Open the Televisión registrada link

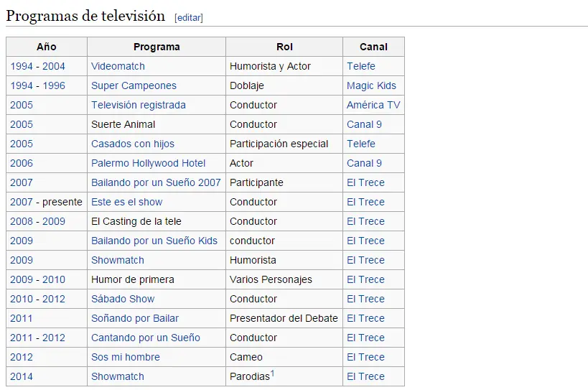(139, 105)
